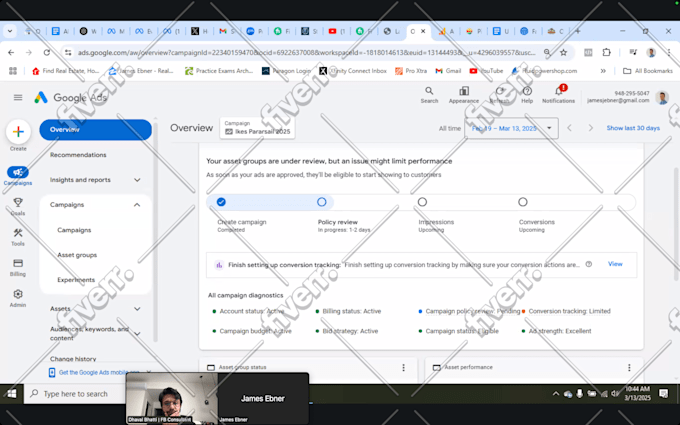Open Experiments in navigation

click(x=76, y=280)
